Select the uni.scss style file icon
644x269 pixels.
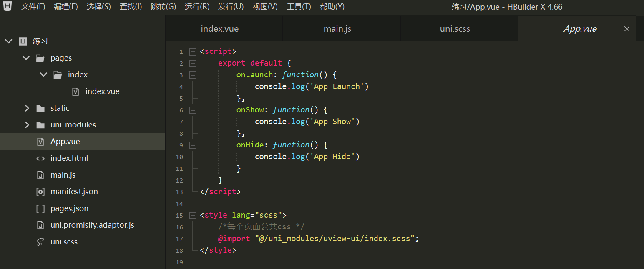click(x=40, y=241)
